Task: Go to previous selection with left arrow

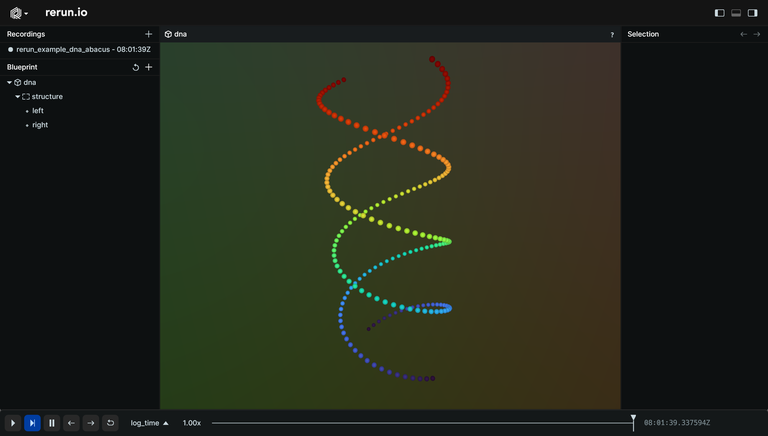Action: [x=743, y=34]
